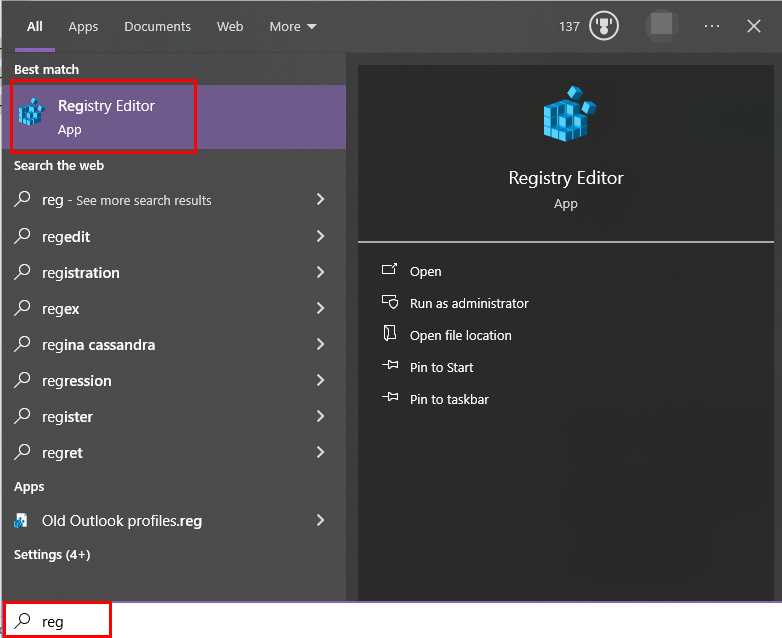Viewport: 782px width, 638px height.
Task: Open the user account avatar
Action: (661, 25)
